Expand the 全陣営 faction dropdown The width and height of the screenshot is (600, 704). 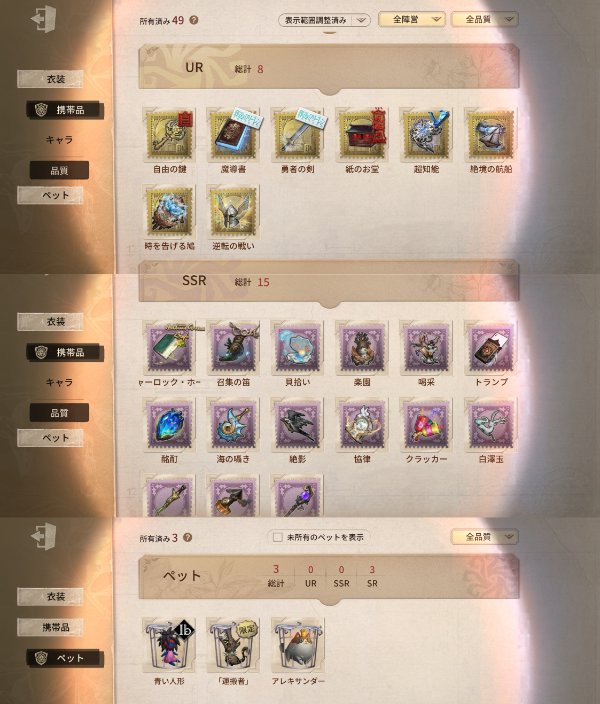[412, 19]
